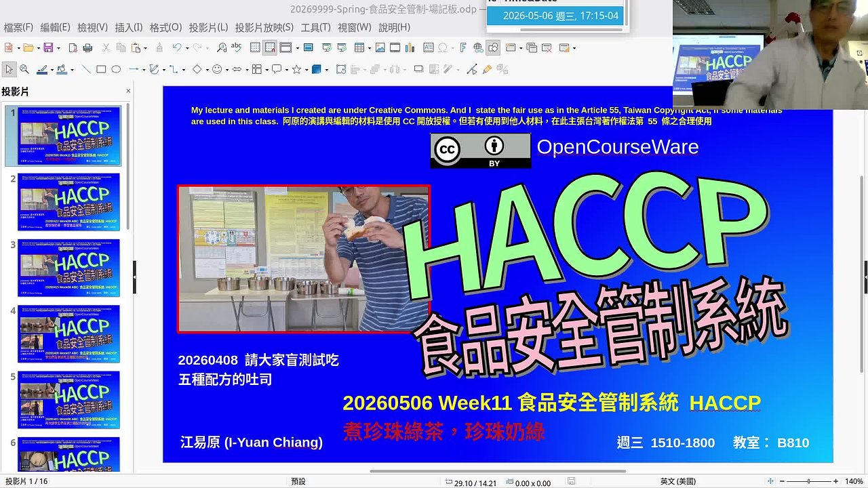Select the Ellipse drawing tool
The height and width of the screenshot is (488, 868).
(x=116, y=69)
